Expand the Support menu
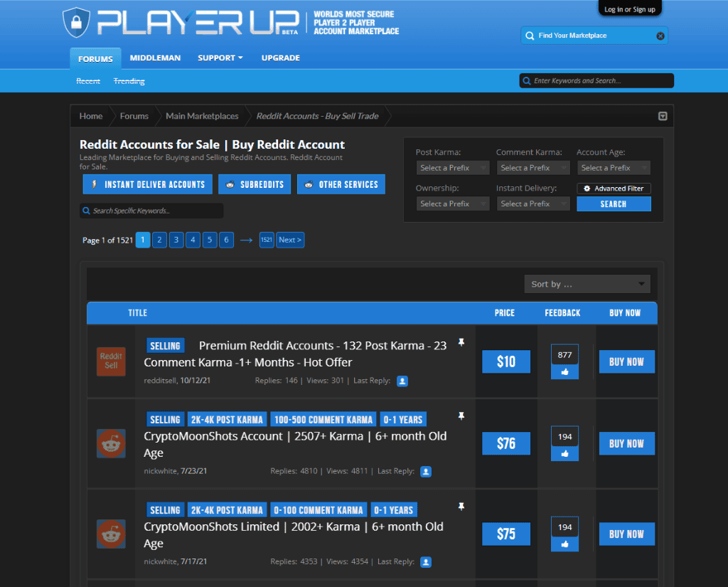 pyautogui.click(x=220, y=58)
